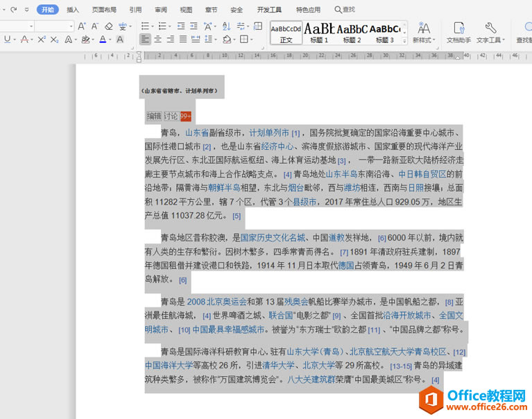Viewport: 532px width, 419px height.
Task: Open the 审阅 tab
Action: point(161,10)
